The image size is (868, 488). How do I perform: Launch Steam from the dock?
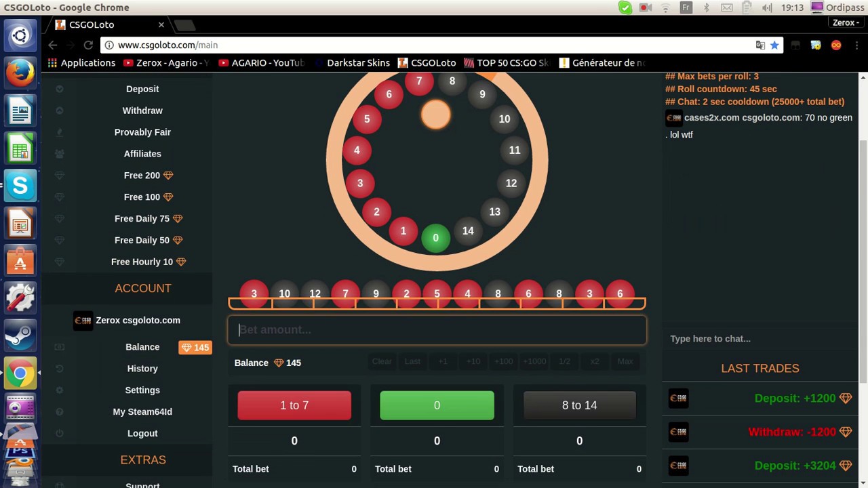20,335
